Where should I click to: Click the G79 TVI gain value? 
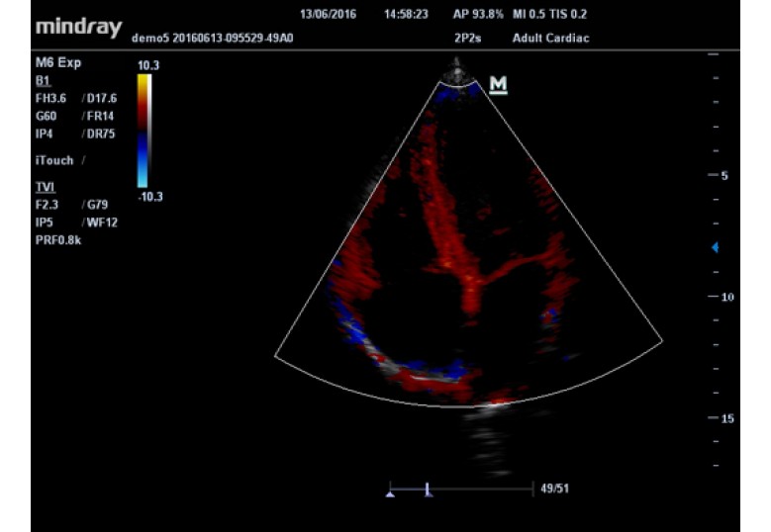click(x=97, y=205)
